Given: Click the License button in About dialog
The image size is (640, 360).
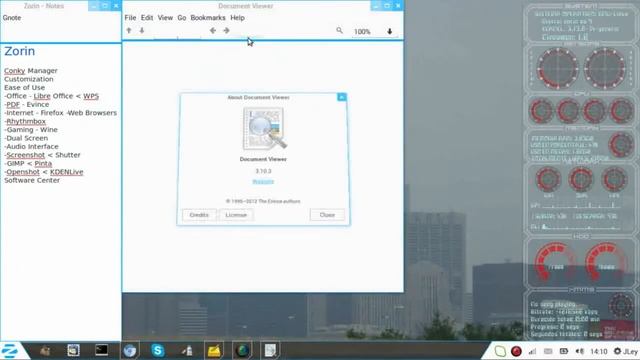Looking at the screenshot, I should click(x=236, y=215).
